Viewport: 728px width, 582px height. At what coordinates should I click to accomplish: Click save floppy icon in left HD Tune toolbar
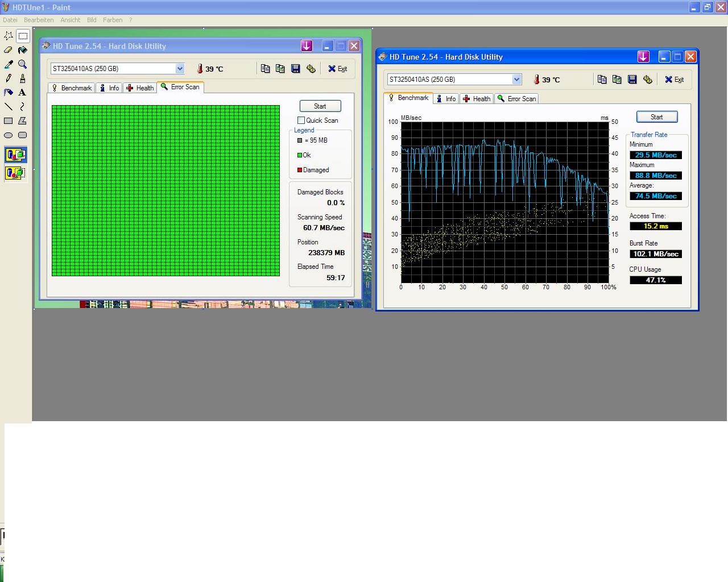click(296, 69)
